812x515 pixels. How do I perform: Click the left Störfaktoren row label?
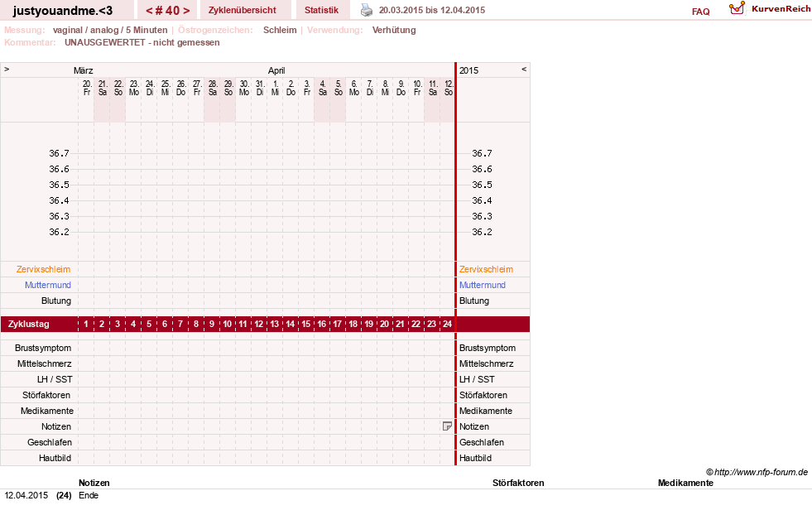pyautogui.click(x=46, y=395)
